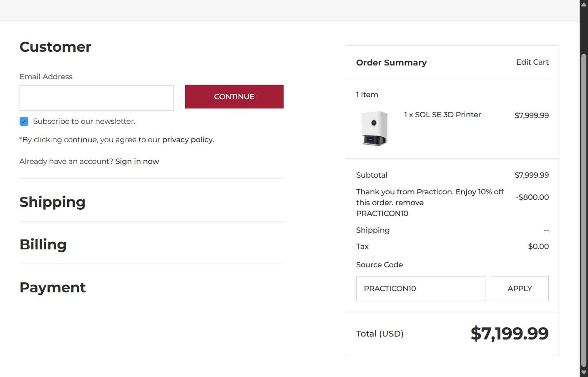Click the vertical scrollbar thumb
Viewport: 588px width, 377px height.
[584, 210]
